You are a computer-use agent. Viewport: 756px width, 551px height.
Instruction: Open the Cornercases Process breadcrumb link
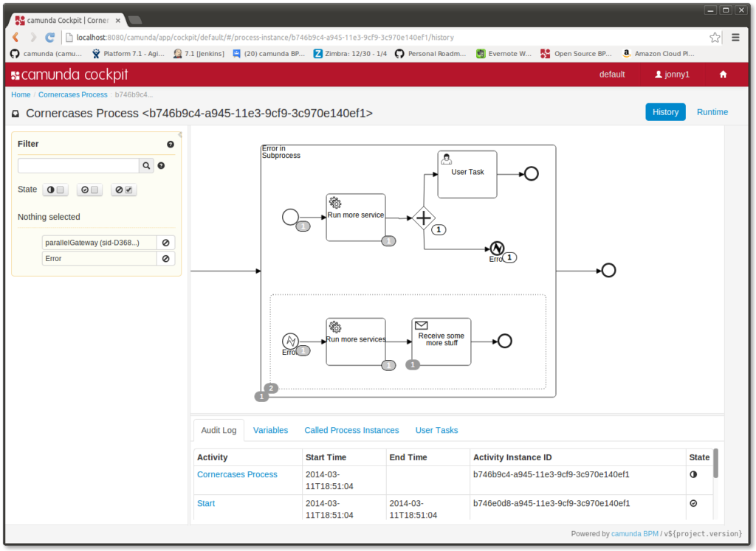[x=73, y=95]
